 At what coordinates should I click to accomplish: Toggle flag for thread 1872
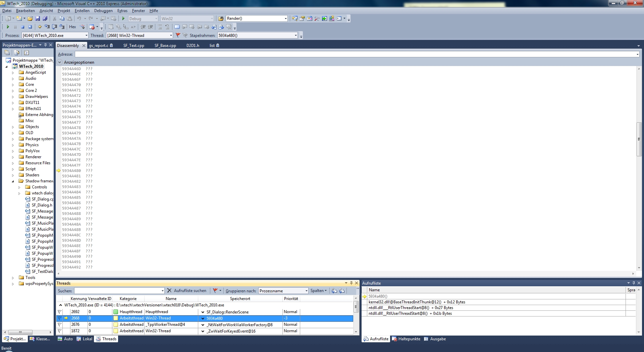tap(60, 331)
